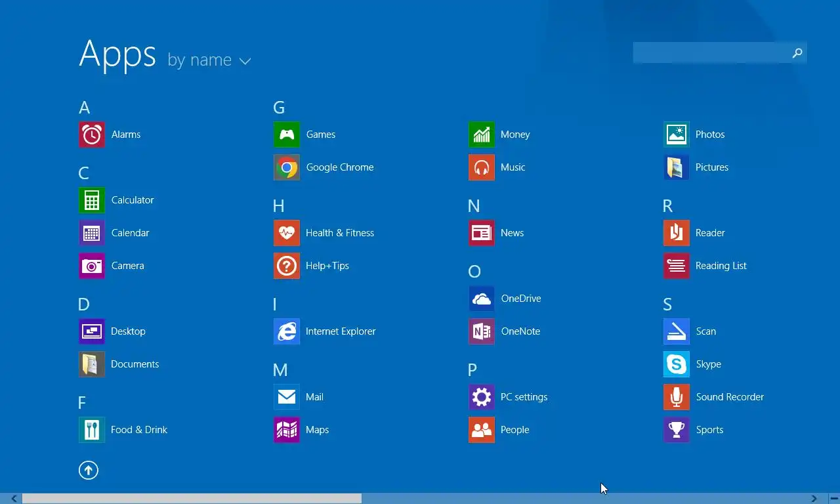Click the up arrow to Start screen
Viewport: 840px width, 504px height.
coord(89,470)
